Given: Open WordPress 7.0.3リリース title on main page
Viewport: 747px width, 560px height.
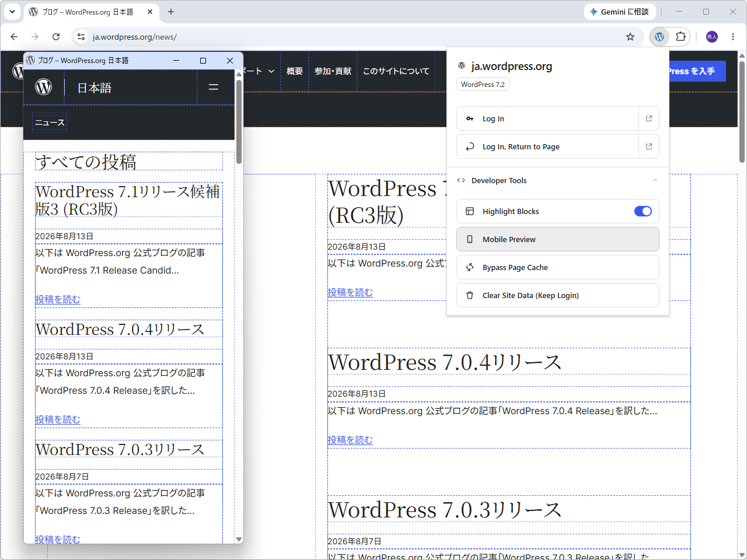Looking at the screenshot, I should pyautogui.click(x=445, y=510).
